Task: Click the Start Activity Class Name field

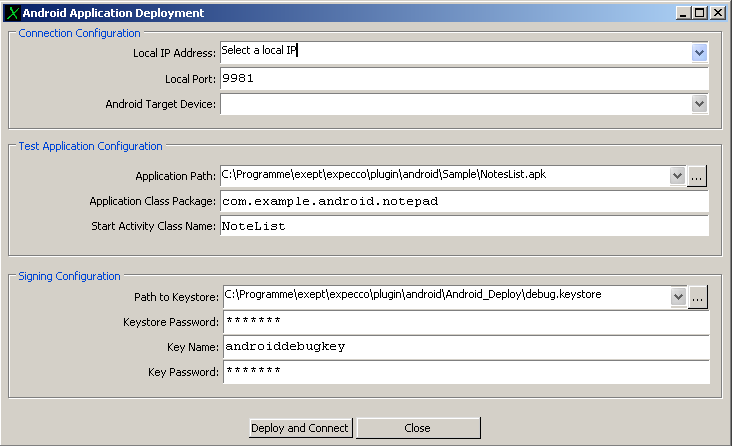Action: point(463,226)
